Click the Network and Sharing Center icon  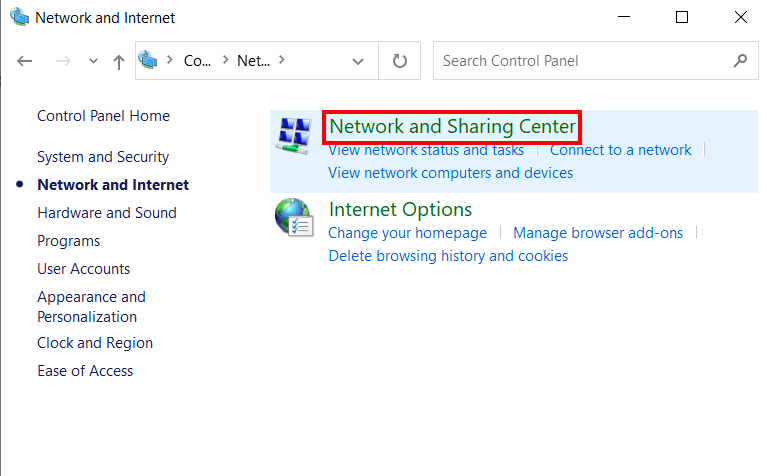pos(294,136)
